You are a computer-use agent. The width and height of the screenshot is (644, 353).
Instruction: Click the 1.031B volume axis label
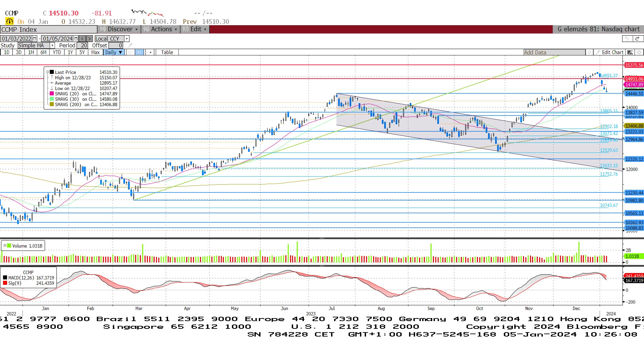click(633, 256)
